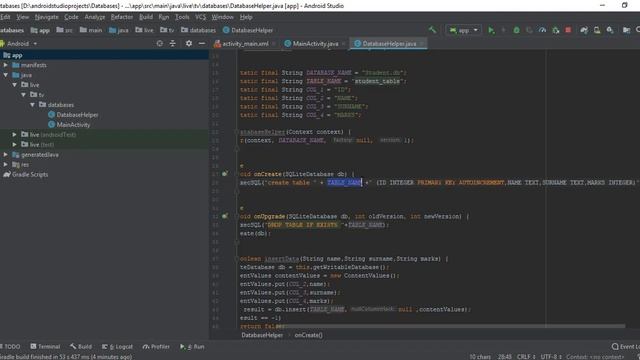640x360 pixels.
Task: Attach debugger to Android process icon
Action: tap(556, 30)
